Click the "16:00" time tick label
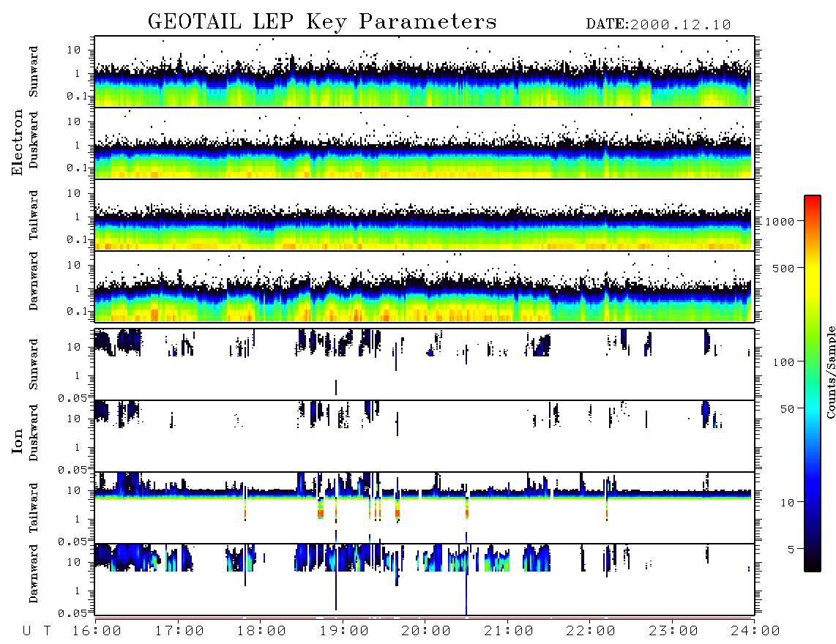This screenshot has width=836, height=644. tap(97, 632)
